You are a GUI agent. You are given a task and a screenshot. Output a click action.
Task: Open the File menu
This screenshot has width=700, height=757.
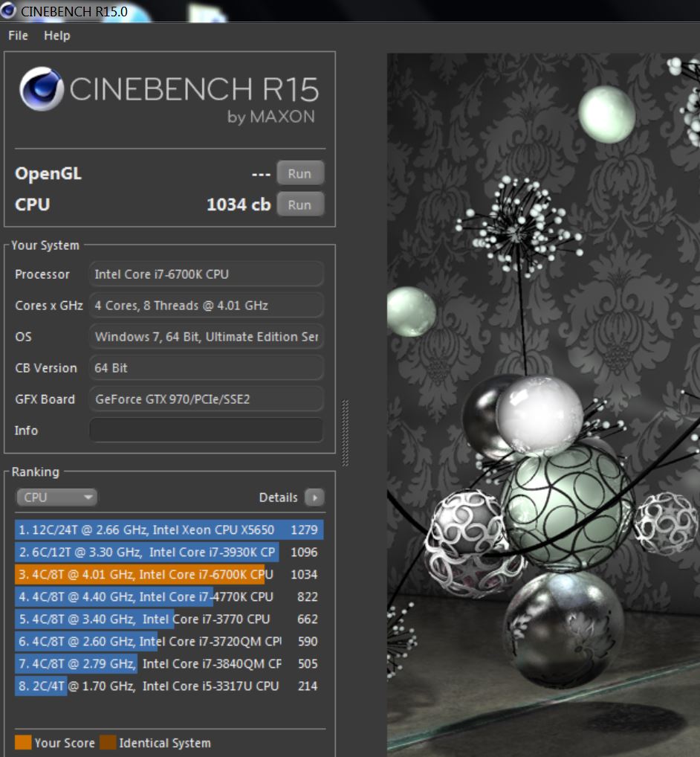[x=19, y=36]
